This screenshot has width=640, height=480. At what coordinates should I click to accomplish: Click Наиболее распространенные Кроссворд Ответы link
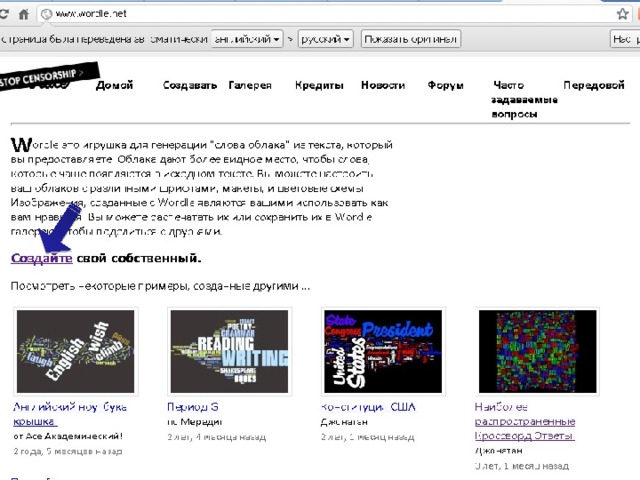point(525,421)
